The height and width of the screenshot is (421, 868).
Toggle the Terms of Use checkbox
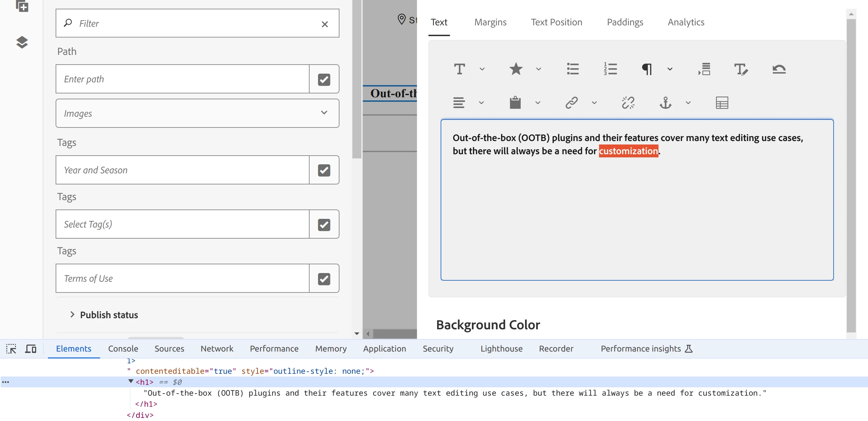tap(324, 279)
